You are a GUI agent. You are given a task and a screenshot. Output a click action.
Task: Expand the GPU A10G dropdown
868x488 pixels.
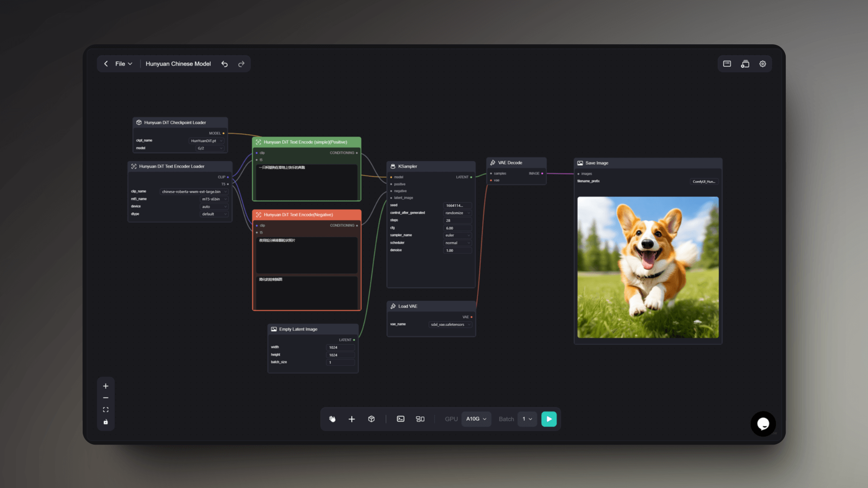tap(476, 419)
